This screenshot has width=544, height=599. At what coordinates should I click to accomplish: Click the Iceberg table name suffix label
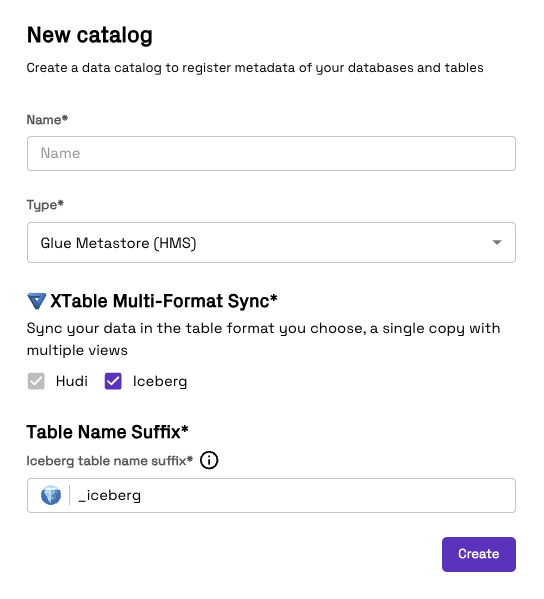pyautogui.click(x=110, y=461)
